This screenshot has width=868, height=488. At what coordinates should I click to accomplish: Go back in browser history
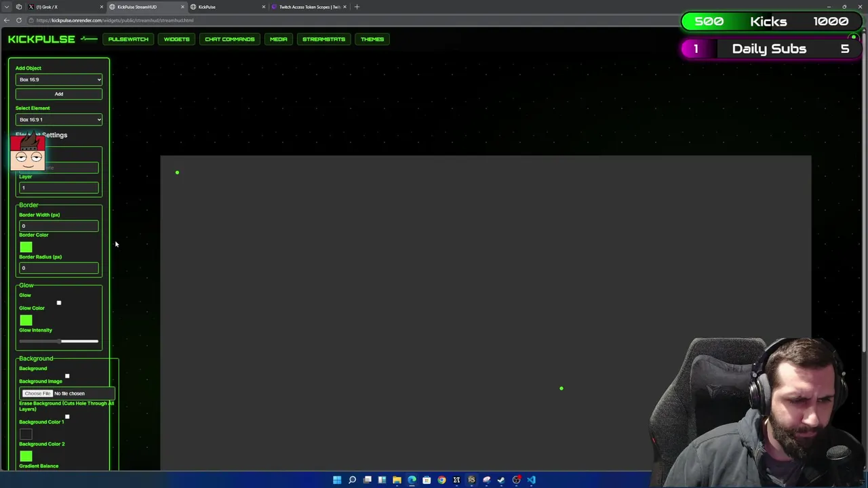7,20
